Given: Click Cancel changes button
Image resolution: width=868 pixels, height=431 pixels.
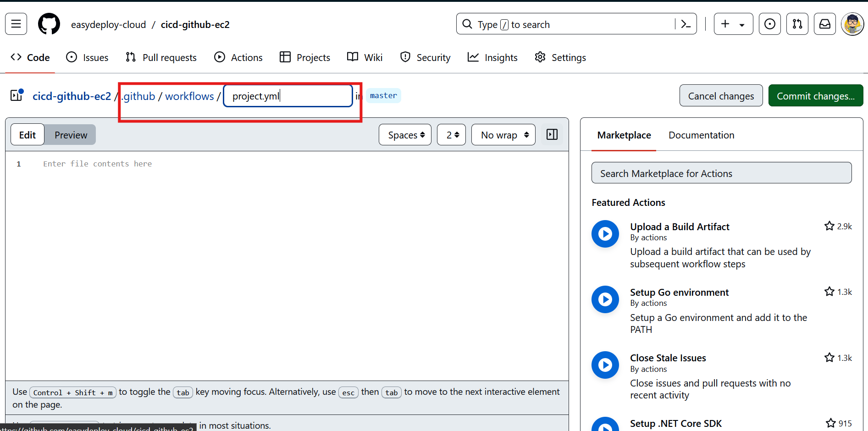Looking at the screenshot, I should pyautogui.click(x=721, y=96).
